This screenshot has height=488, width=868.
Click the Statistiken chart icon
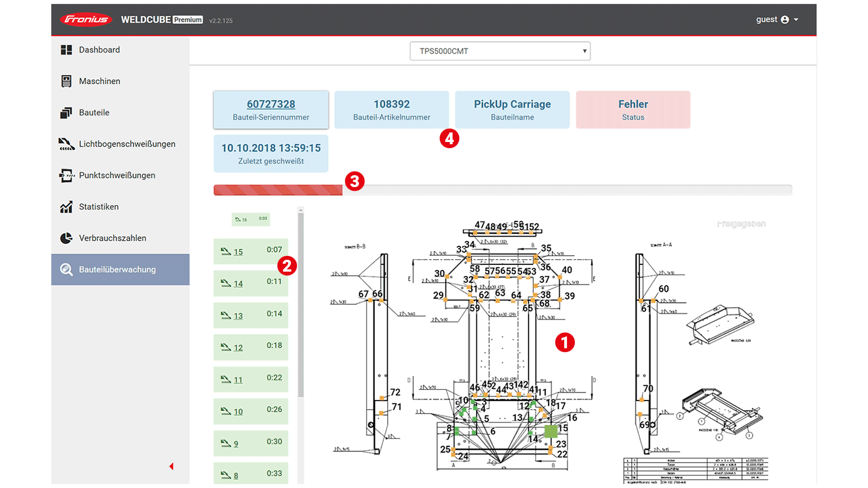pos(66,207)
